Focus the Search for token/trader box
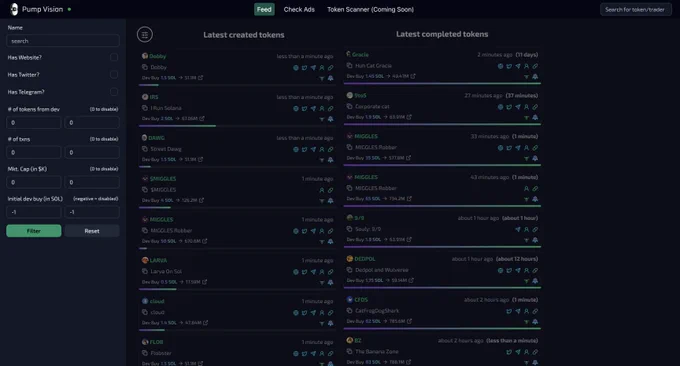Image resolution: width=680 pixels, height=366 pixels. 636,9
